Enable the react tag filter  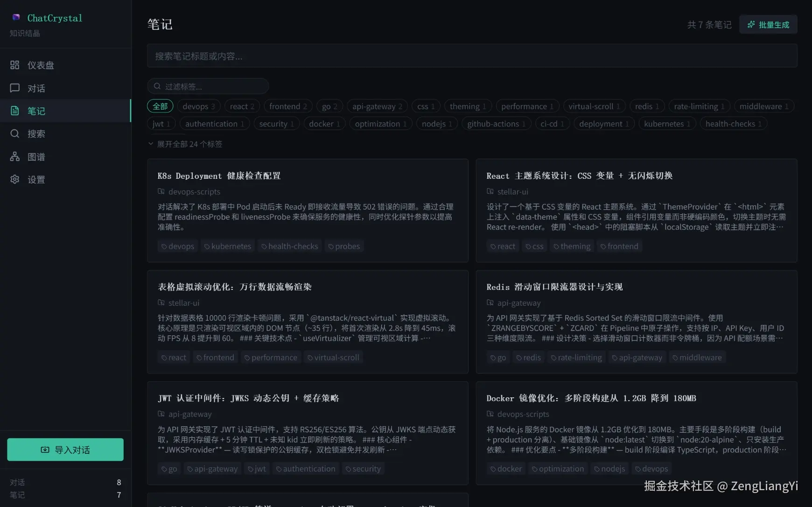pos(242,106)
